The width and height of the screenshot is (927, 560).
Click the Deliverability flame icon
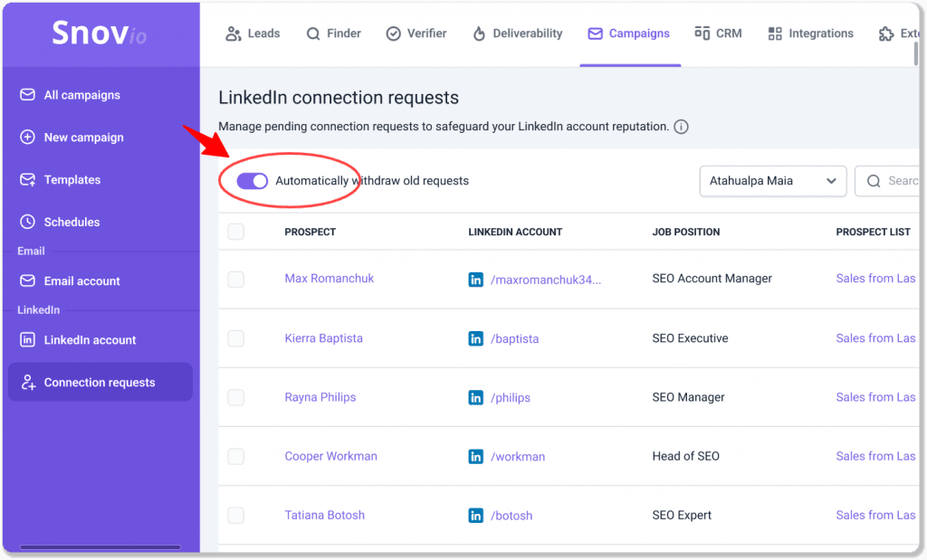pyautogui.click(x=478, y=33)
